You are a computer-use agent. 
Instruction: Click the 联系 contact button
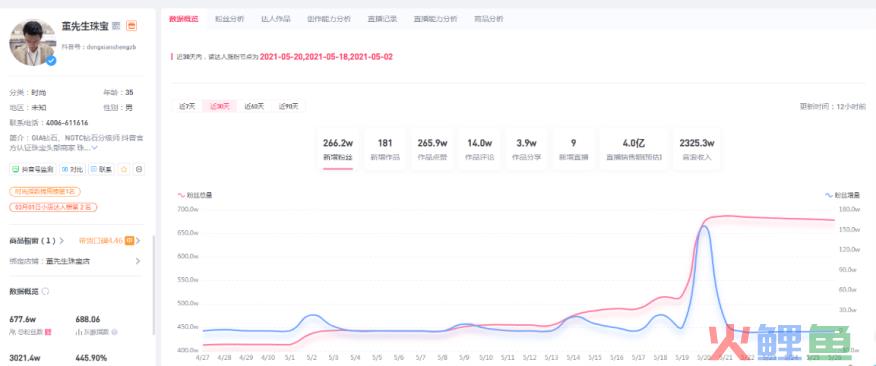point(101,169)
